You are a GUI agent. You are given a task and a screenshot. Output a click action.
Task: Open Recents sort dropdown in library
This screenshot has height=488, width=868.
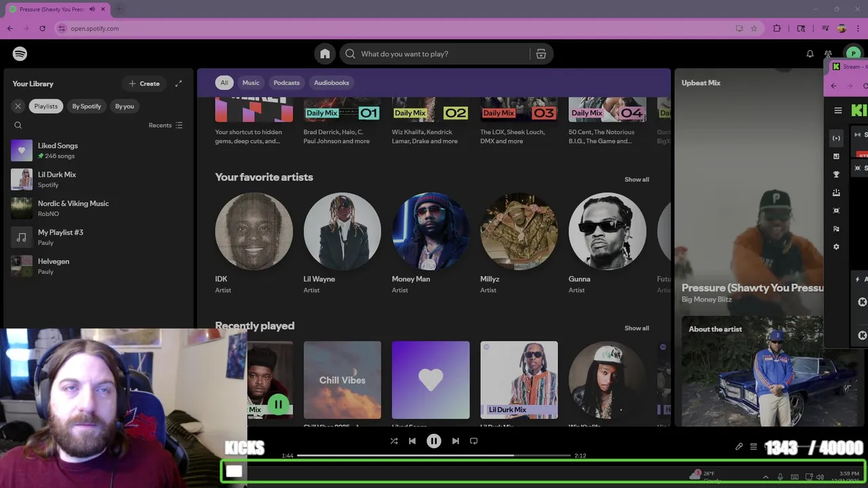point(165,125)
